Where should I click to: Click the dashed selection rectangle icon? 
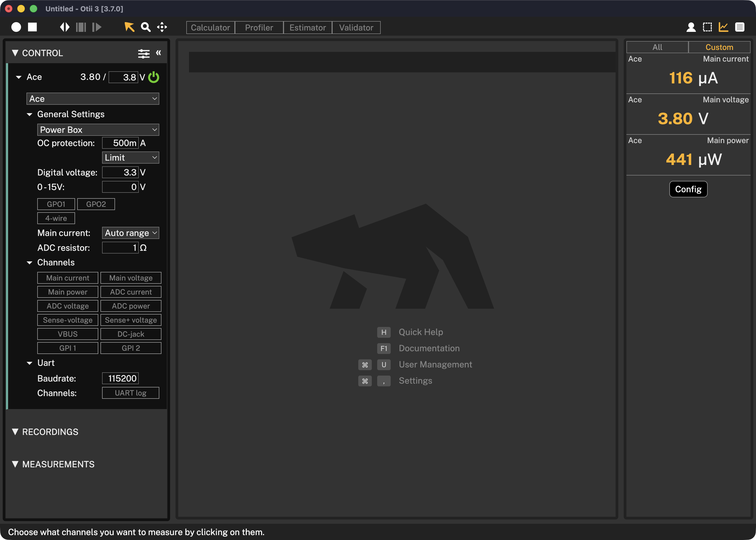pos(707,27)
